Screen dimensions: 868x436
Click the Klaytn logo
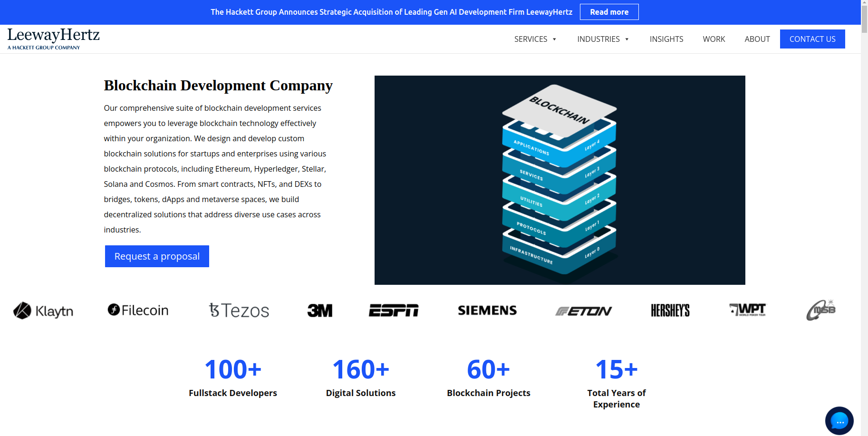click(43, 310)
